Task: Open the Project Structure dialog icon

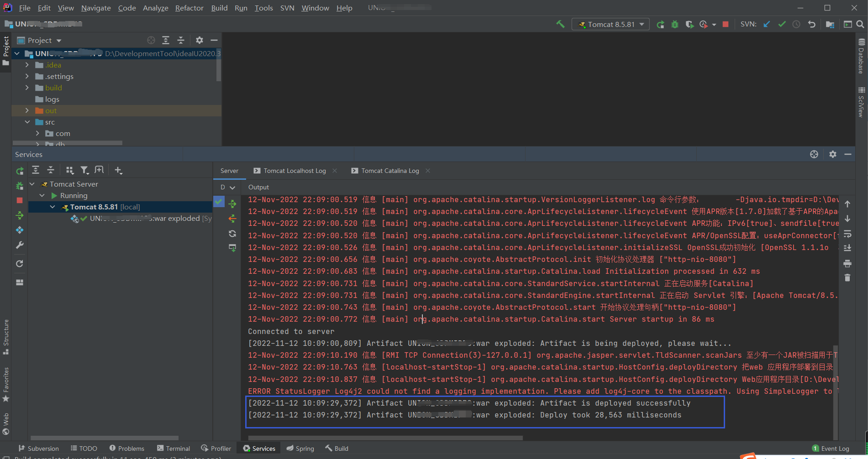Action: [830, 24]
